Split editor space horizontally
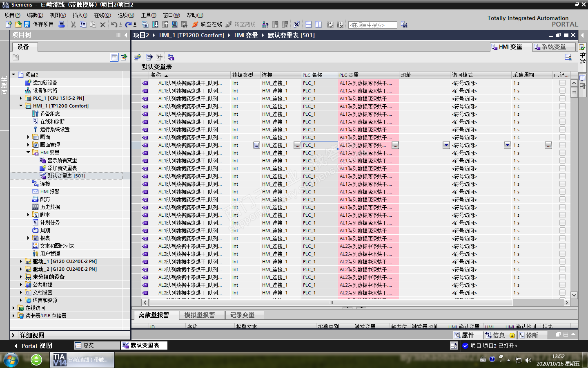Image resolution: width=588 pixels, height=368 pixels. 309,25
